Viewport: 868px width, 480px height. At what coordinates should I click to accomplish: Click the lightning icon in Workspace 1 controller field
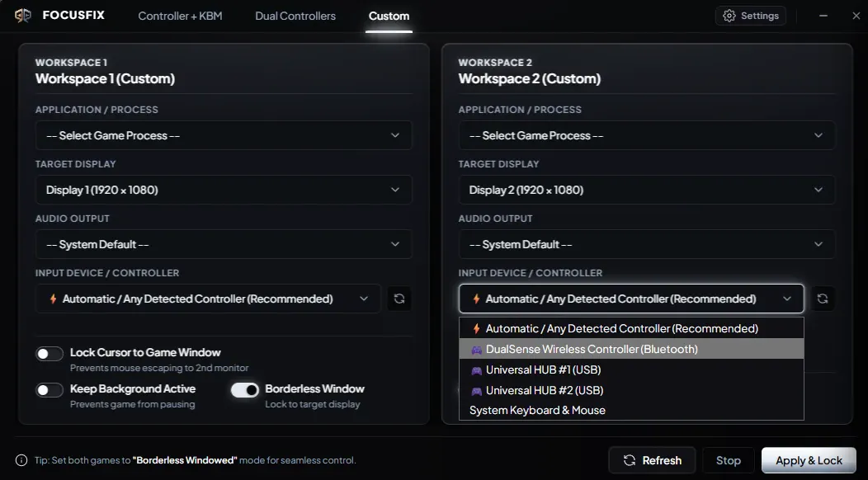[x=53, y=299]
